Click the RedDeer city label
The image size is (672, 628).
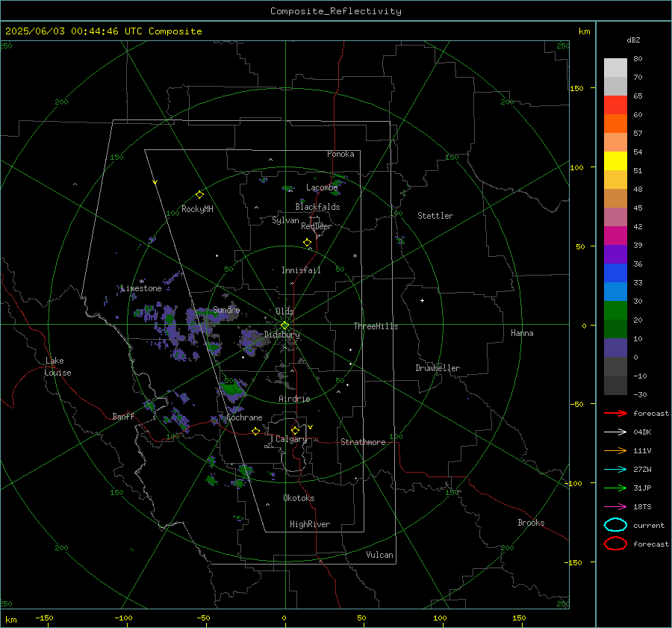[x=317, y=226]
